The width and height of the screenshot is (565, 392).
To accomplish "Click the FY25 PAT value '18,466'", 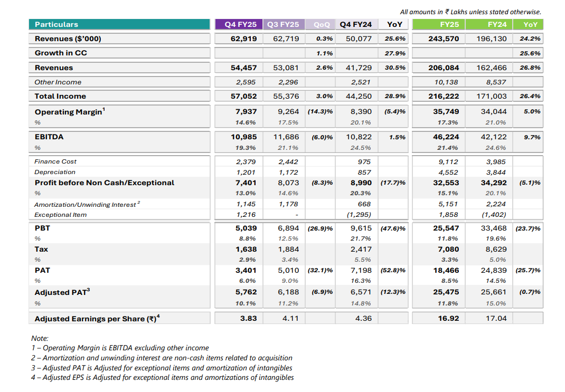I will click(x=446, y=270).
